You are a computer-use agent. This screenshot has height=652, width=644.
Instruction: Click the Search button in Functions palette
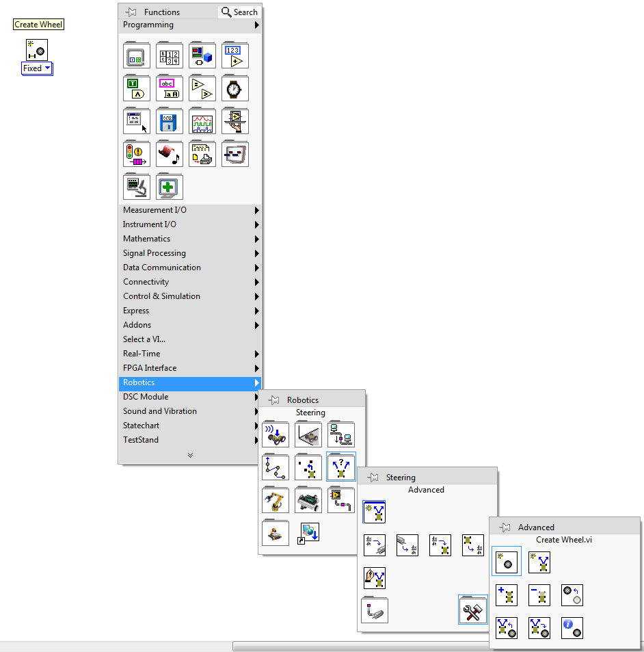pos(239,12)
